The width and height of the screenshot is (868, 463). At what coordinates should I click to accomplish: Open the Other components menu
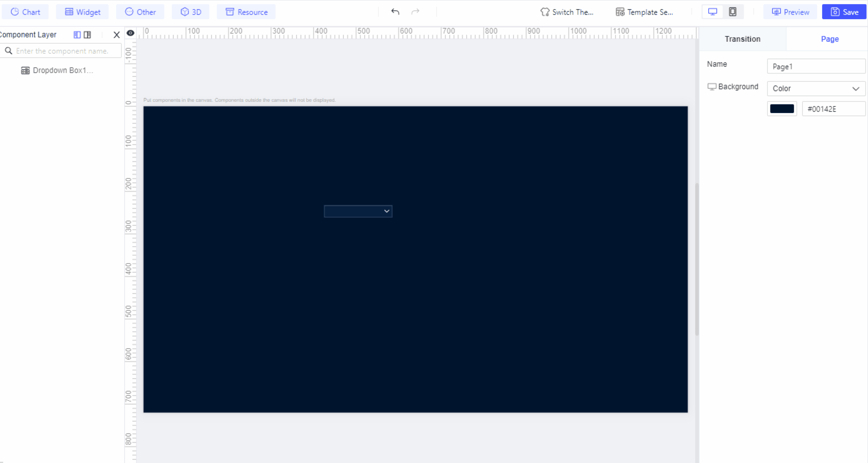tap(140, 12)
